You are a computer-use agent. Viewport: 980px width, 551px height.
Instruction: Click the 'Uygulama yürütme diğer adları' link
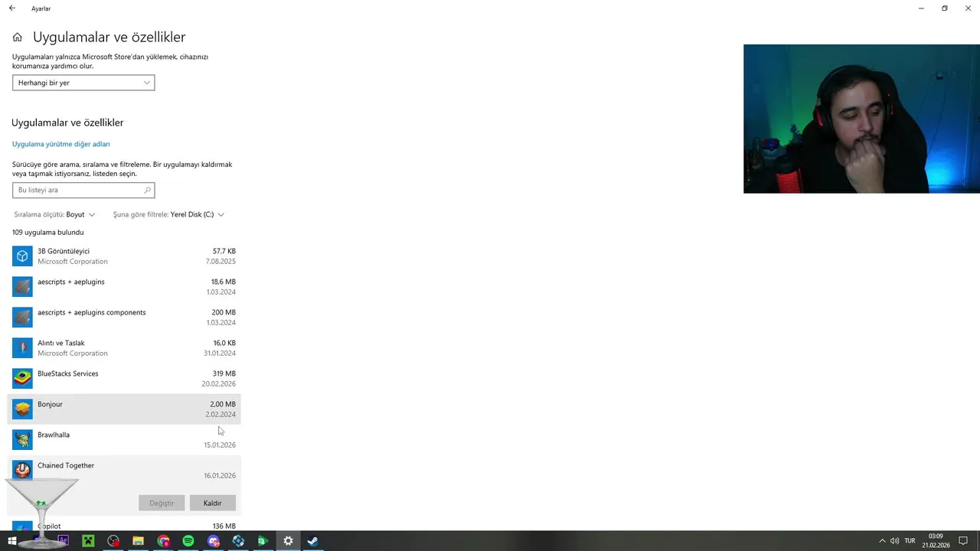point(60,144)
